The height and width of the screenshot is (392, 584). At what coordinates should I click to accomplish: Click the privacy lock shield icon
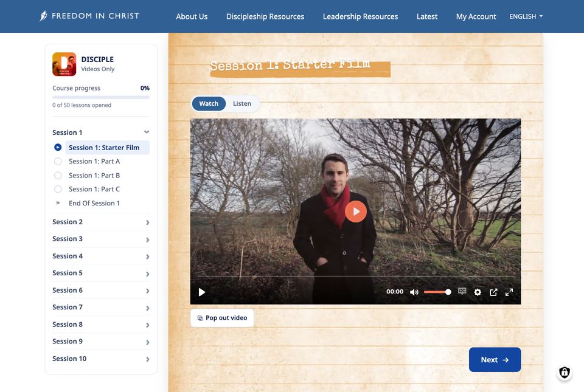click(565, 373)
